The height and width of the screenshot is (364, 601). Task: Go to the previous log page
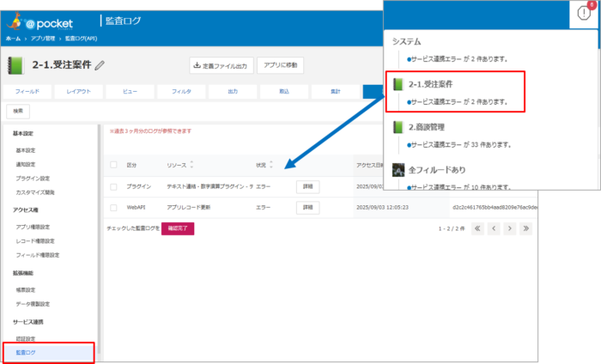[494, 228]
